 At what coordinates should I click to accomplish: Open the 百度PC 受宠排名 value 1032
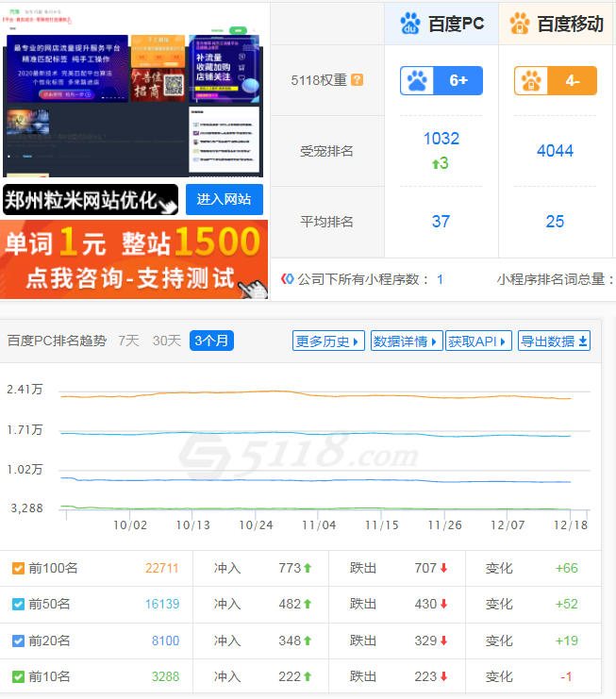[441, 139]
